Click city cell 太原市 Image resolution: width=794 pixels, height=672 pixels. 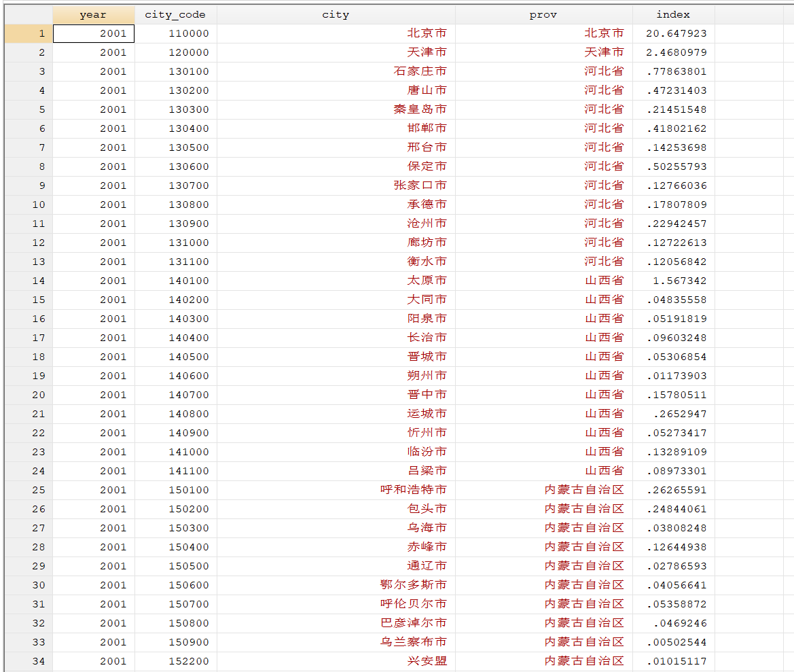[x=336, y=281]
